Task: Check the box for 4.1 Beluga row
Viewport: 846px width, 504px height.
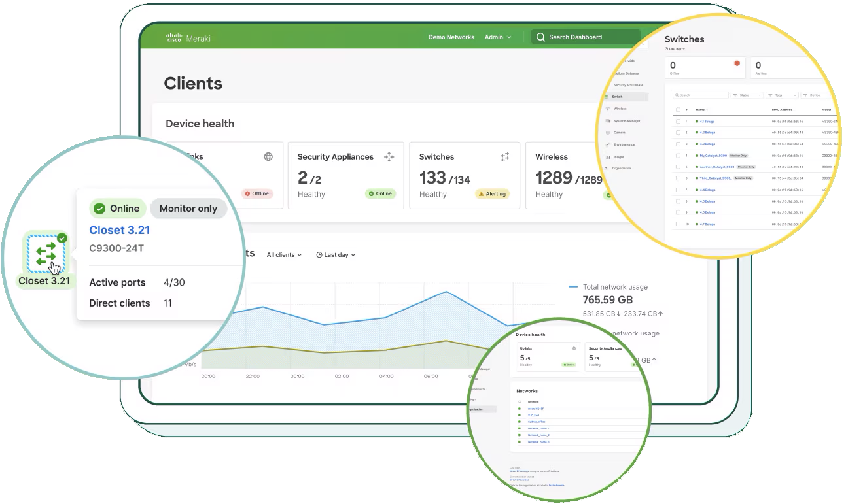Action: click(678, 121)
